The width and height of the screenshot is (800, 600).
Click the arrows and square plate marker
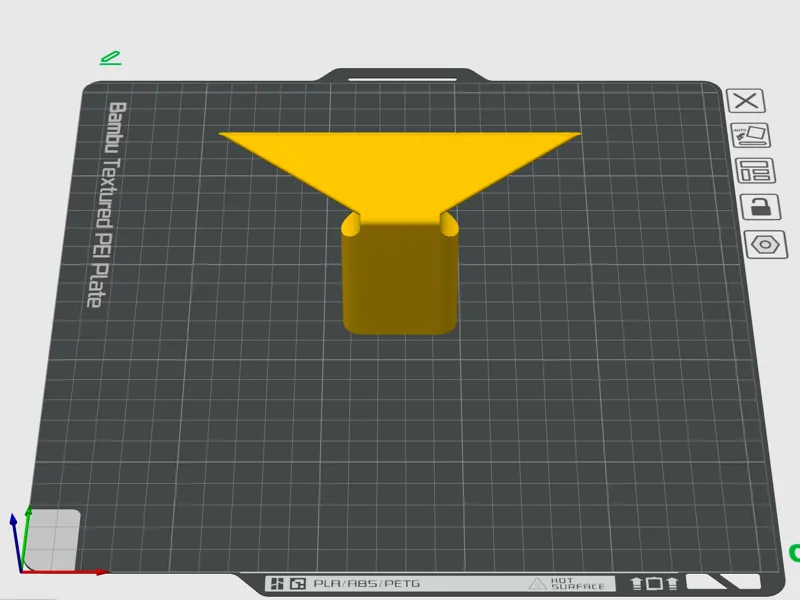tap(654, 583)
